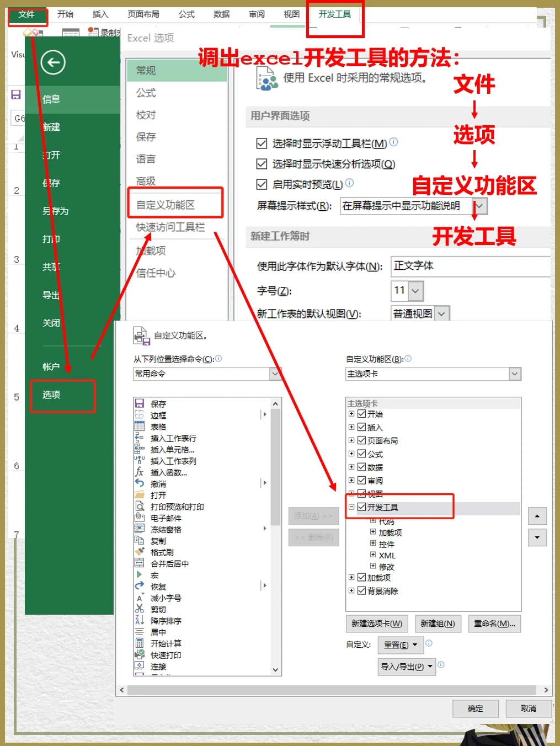This screenshot has height=746, width=560.
Task: Choose 插入工作表列 command icon
Action: 140,461
